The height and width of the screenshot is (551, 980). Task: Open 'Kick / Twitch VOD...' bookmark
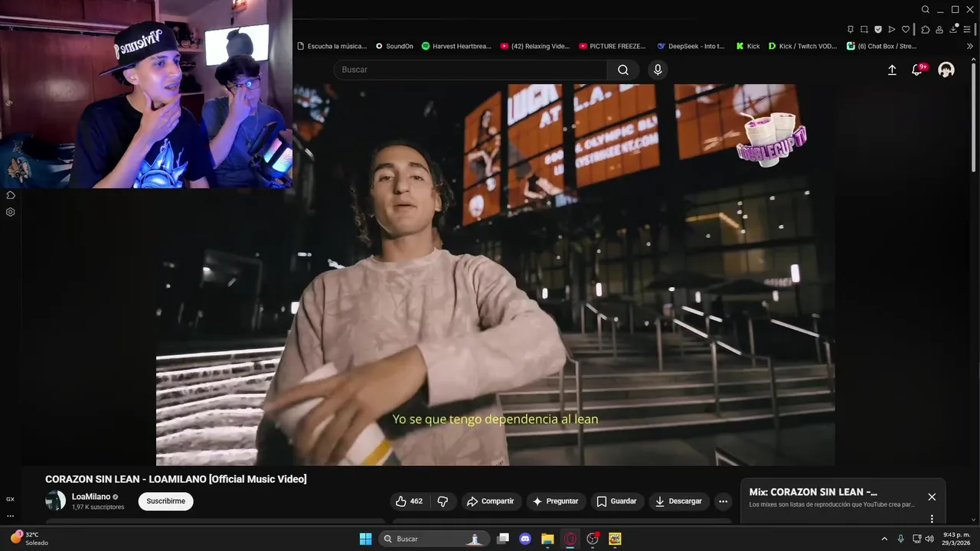pos(802,46)
